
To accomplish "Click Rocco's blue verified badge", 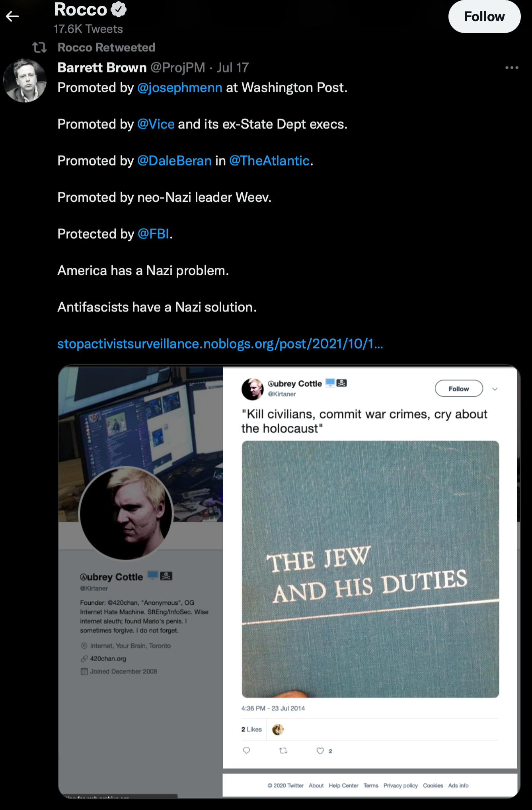I will [119, 9].
